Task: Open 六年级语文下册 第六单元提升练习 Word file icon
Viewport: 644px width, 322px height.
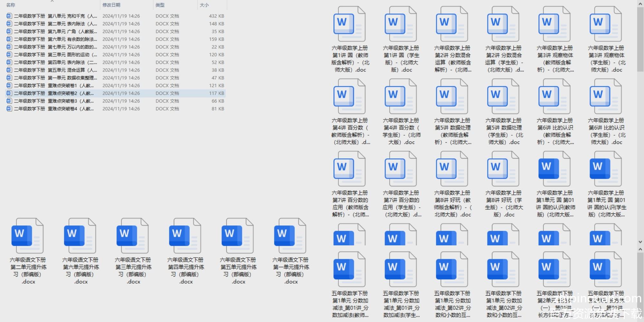Action: click(80, 235)
